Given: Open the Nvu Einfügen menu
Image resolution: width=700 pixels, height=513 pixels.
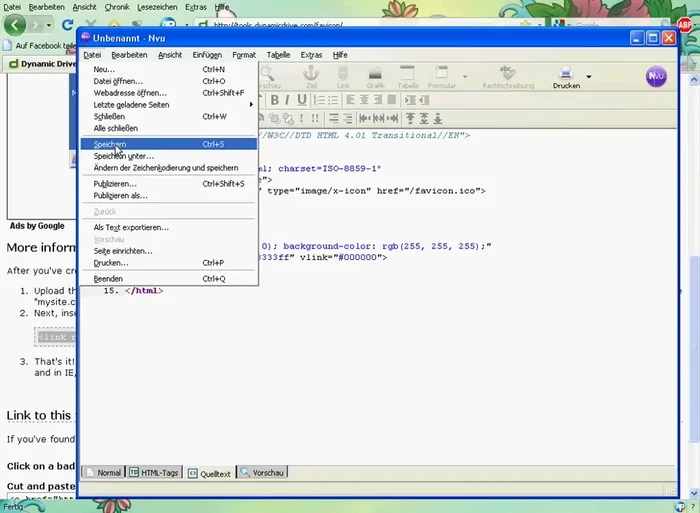Looking at the screenshot, I should (x=207, y=55).
